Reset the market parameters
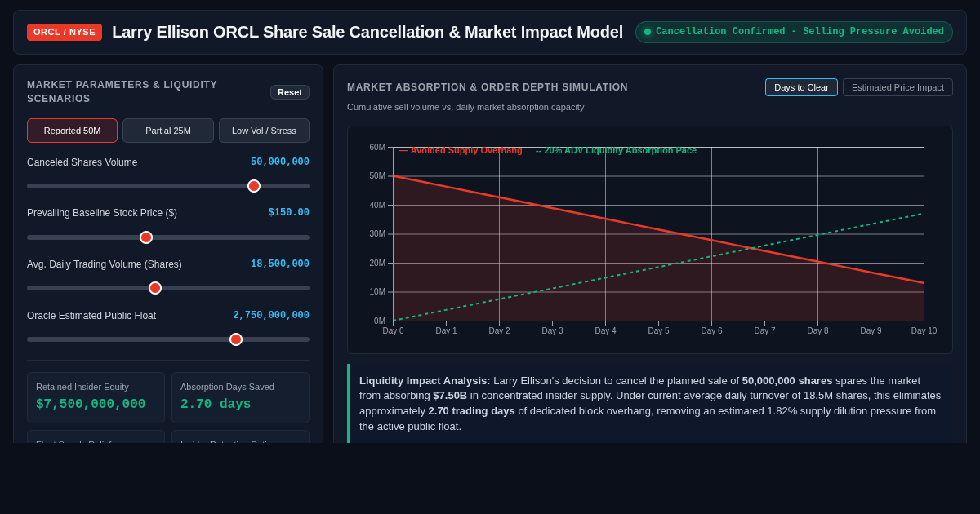Viewport: 980px width, 514px height. (x=290, y=92)
